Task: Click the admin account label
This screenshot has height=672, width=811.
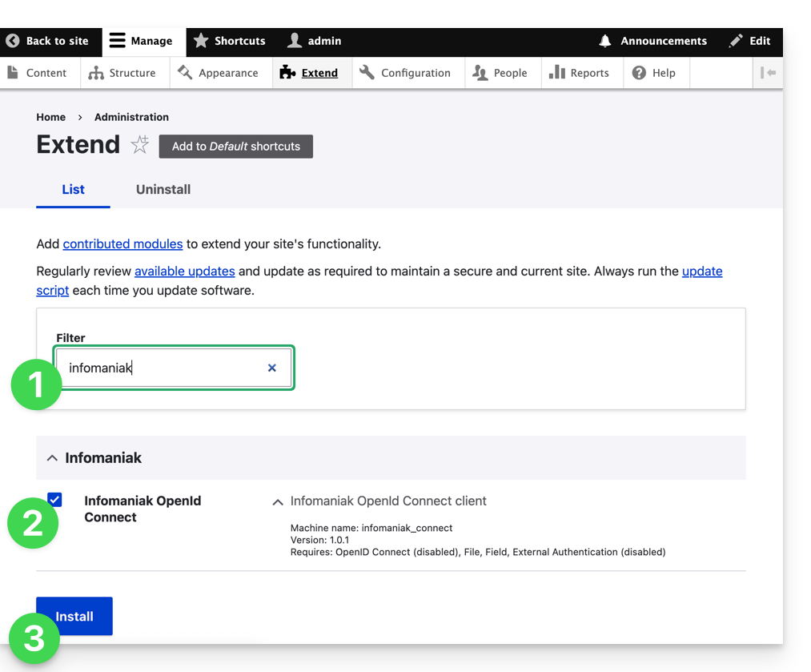Action: click(x=324, y=41)
